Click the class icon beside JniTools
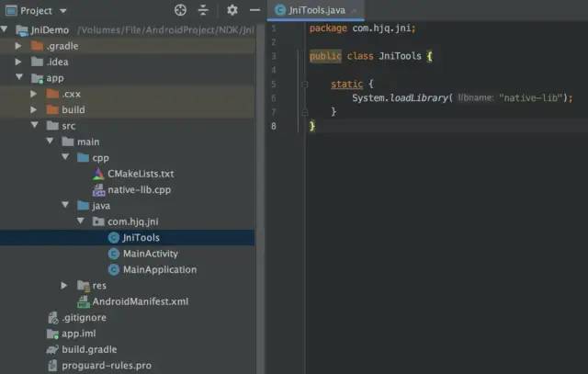Screen dimensions: 588x374 [x=114, y=237]
